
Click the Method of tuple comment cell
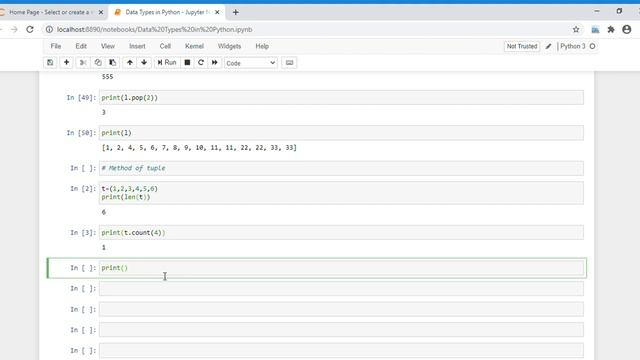[341, 168]
